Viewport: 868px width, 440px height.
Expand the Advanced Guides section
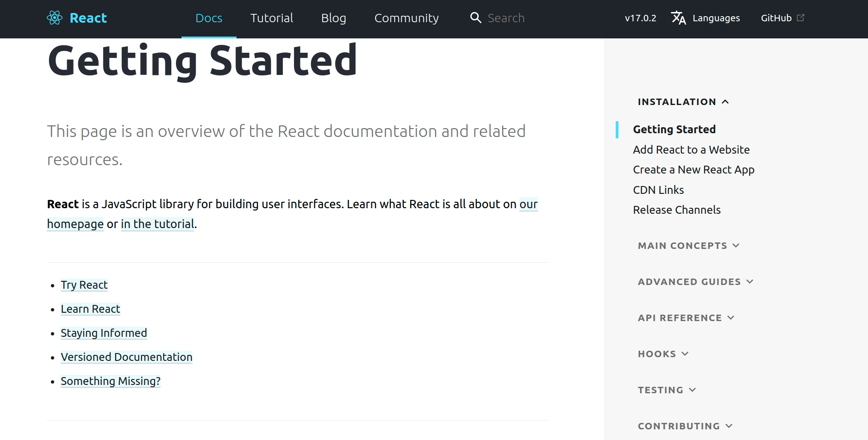695,282
